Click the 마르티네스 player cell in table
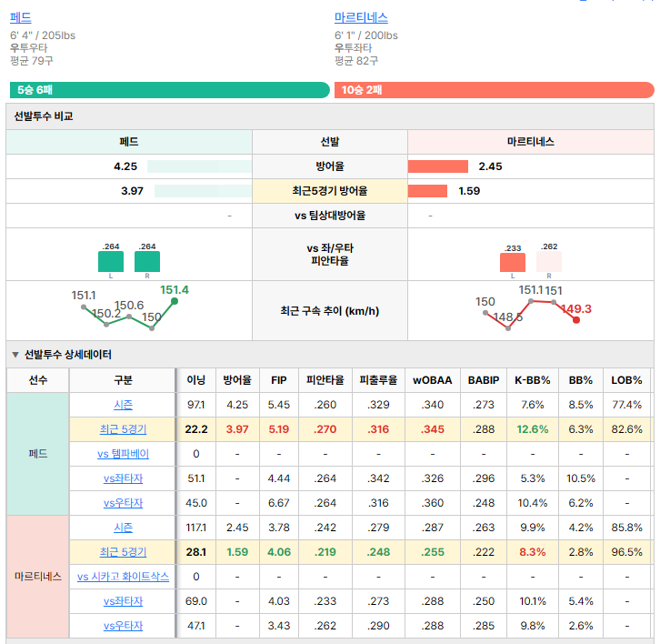 (38, 576)
